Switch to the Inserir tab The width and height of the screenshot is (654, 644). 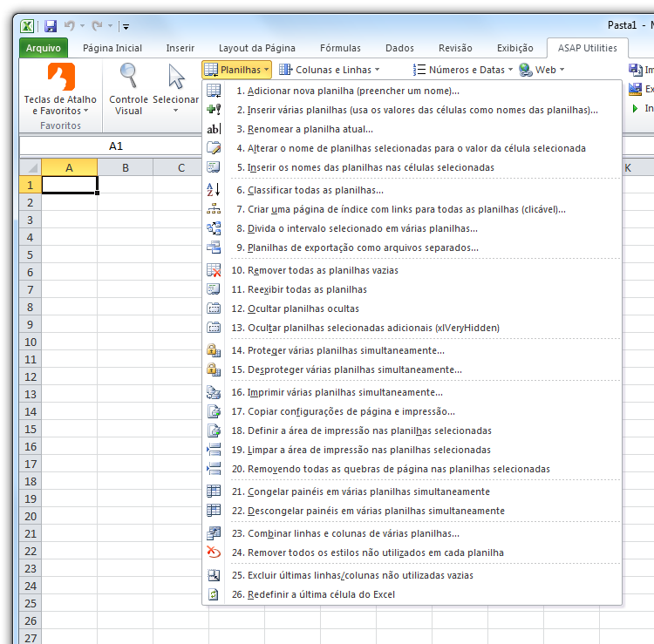point(181,48)
